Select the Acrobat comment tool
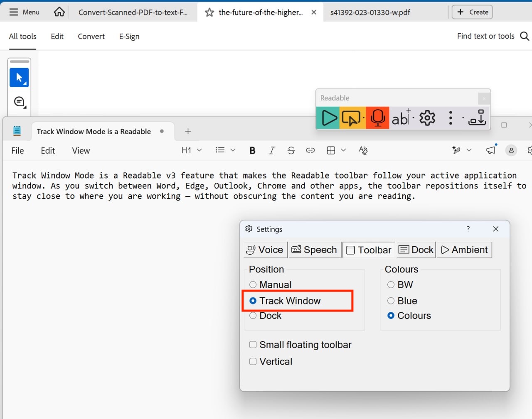The width and height of the screenshot is (532, 419). (20, 102)
